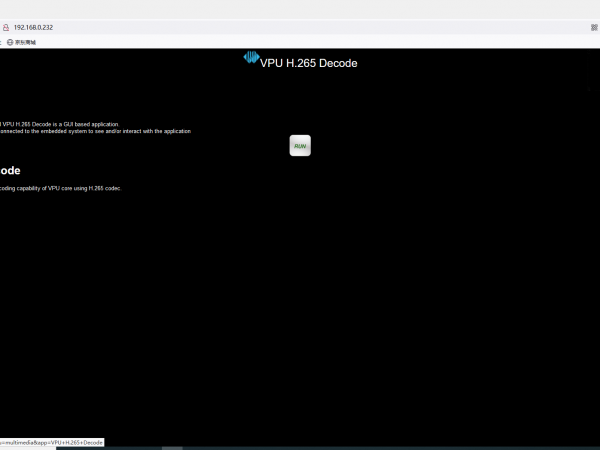Click the 'H.265 codec' words in description
The height and width of the screenshot is (450, 600).
coord(103,188)
